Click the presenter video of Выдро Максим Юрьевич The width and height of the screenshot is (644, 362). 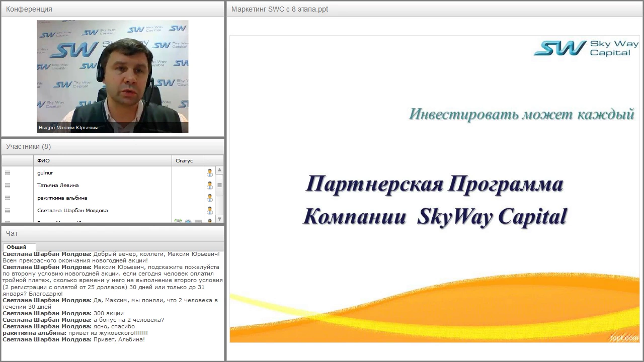coord(113,76)
